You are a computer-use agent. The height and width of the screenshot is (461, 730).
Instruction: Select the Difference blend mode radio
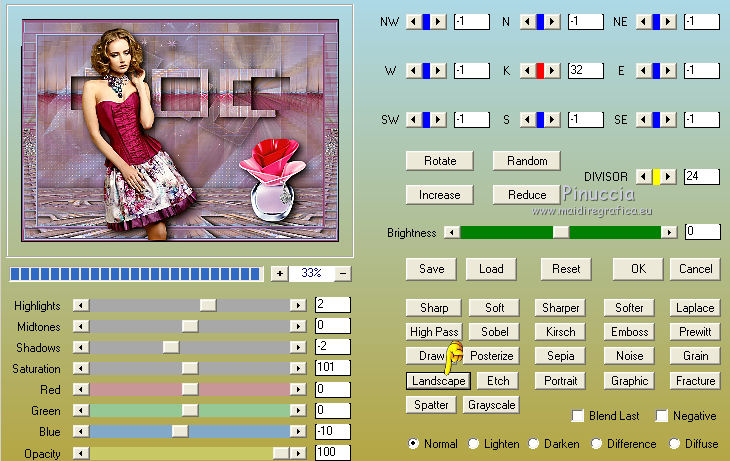click(596, 444)
